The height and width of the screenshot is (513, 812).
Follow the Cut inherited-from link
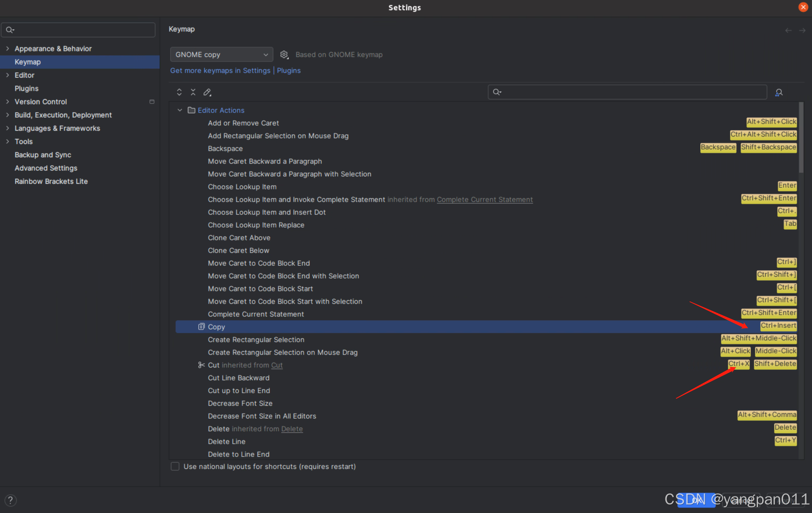(x=277, y=365)
